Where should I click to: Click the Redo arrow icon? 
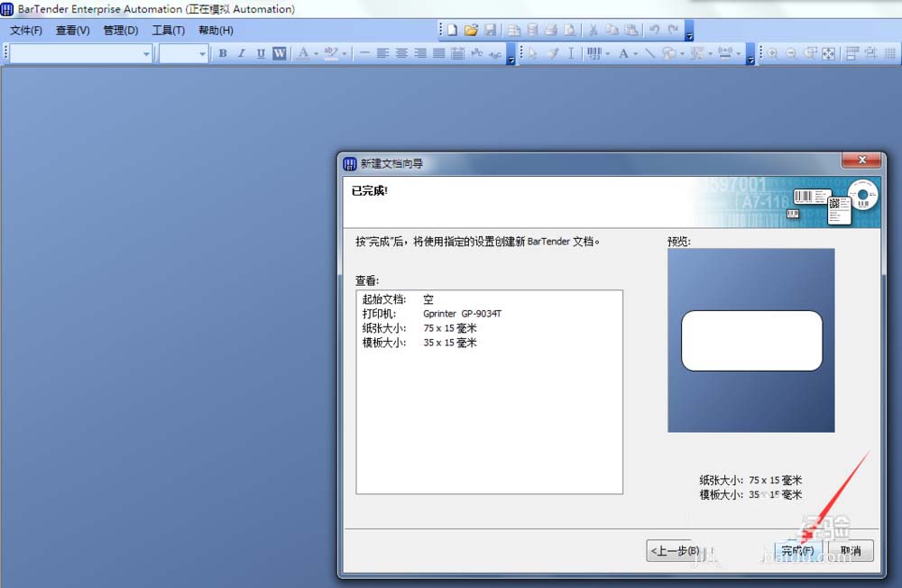674,30
